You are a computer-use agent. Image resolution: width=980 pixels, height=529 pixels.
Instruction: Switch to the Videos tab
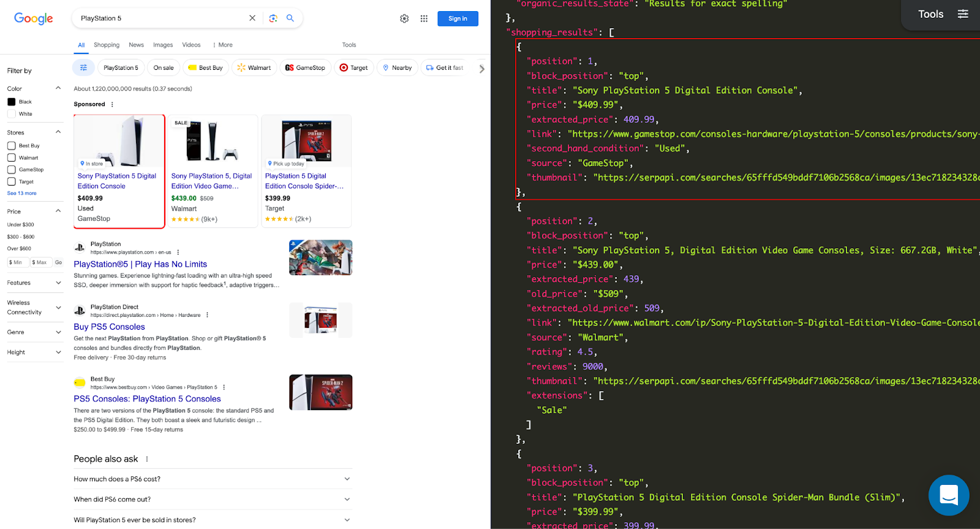point(191,45)
